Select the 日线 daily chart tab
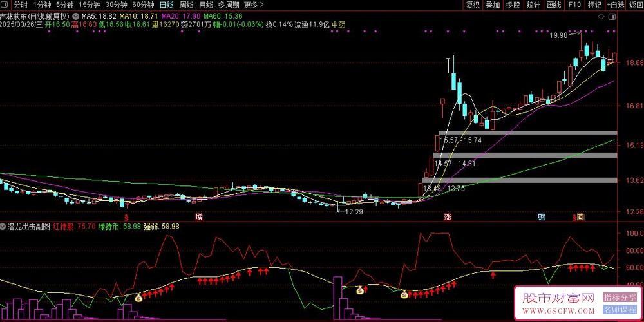 click(x=166, y=5)
